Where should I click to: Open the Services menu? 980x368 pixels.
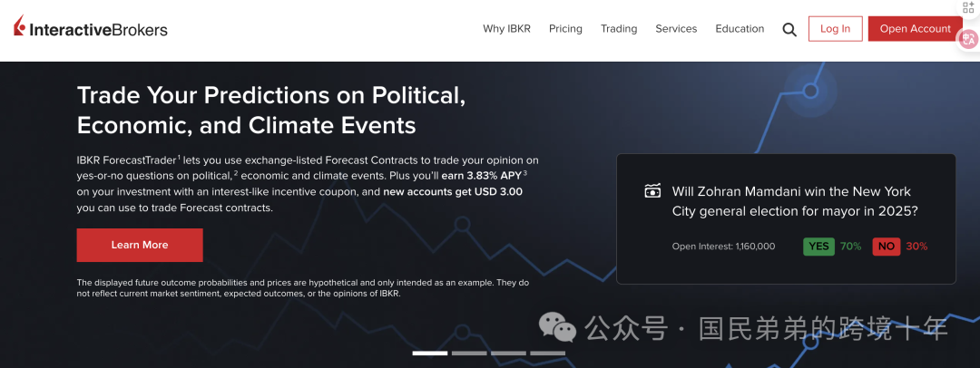(676, 29)
